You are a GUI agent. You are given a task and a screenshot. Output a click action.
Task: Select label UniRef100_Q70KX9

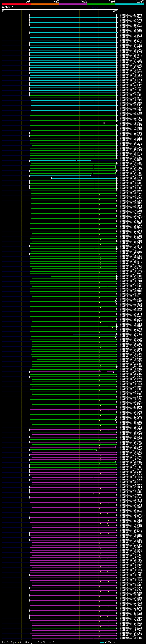tap(131, 130)
